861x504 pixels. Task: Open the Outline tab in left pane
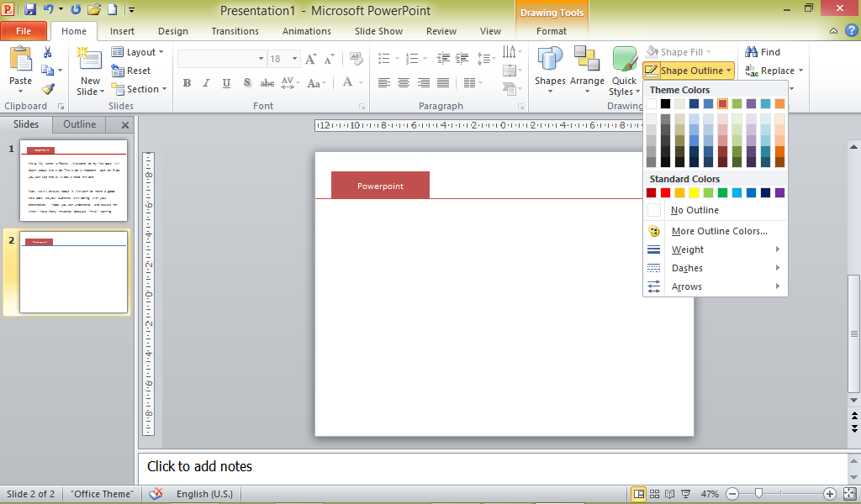[x=78, y=123]
